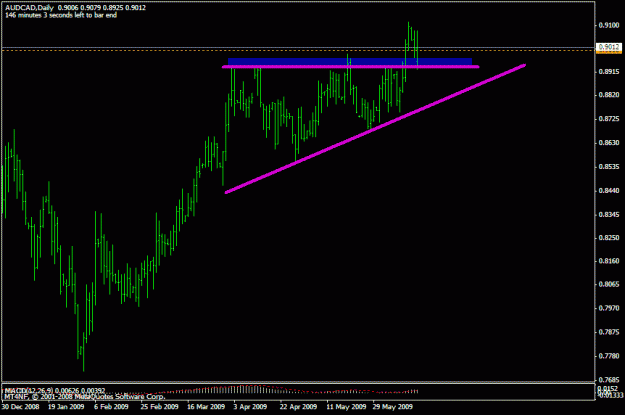Click the 22 Apr 2009 date label
625x415 pixels.
tap(298, 407)
